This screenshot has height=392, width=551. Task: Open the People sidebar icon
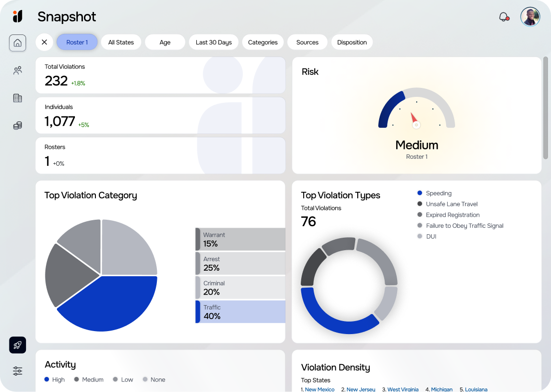[x=17, y=70]
